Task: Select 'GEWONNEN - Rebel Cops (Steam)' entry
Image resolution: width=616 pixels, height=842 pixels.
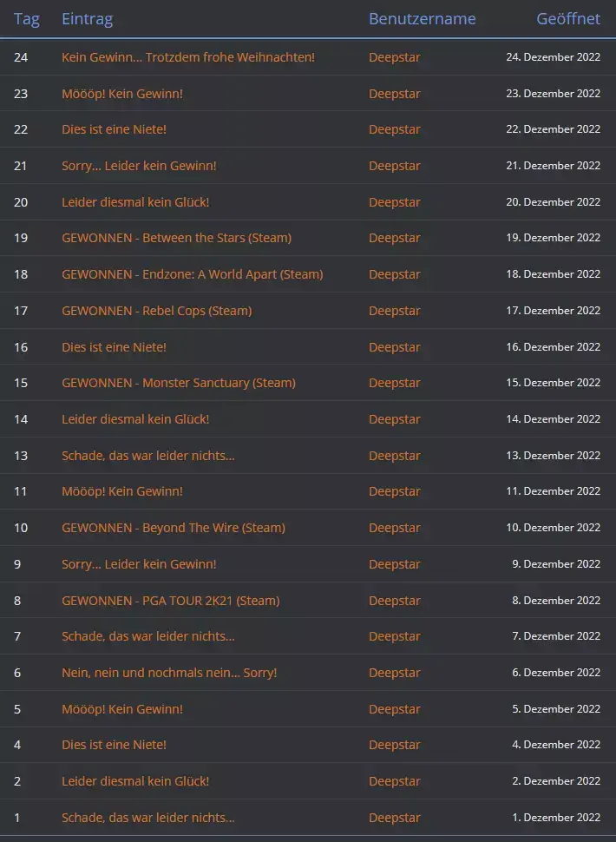Action: coord(157,311)
